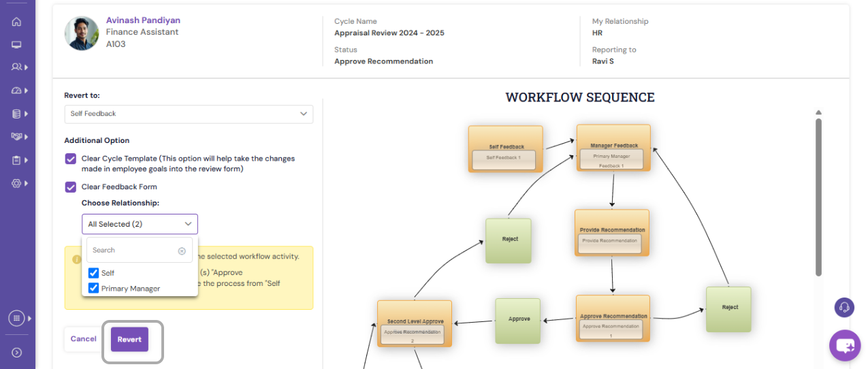The height and width of the screenshot is (369, 868).
Task: Select the Second Level Approve node
Action: pos(415,323)
